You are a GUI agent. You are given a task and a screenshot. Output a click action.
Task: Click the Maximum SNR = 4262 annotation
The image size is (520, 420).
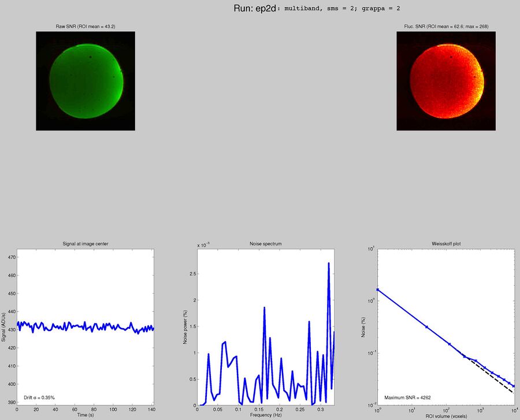tap(408, 398)
